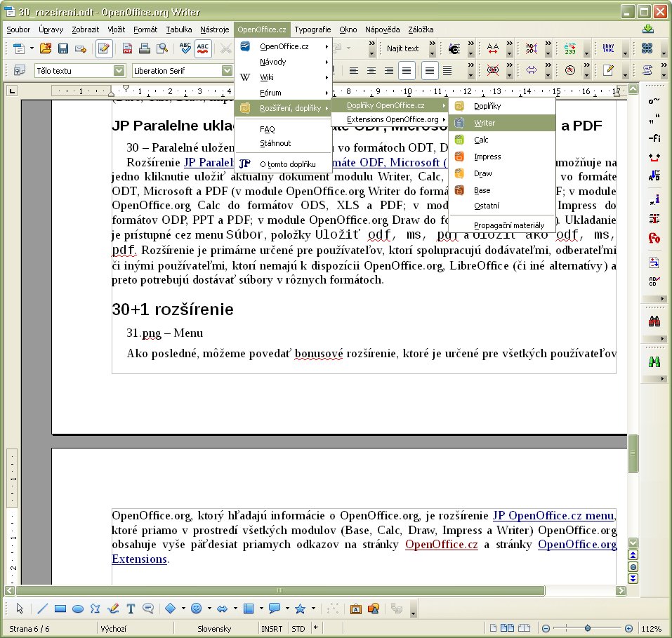Expand the New document dropdown arrow

(32, 48)
